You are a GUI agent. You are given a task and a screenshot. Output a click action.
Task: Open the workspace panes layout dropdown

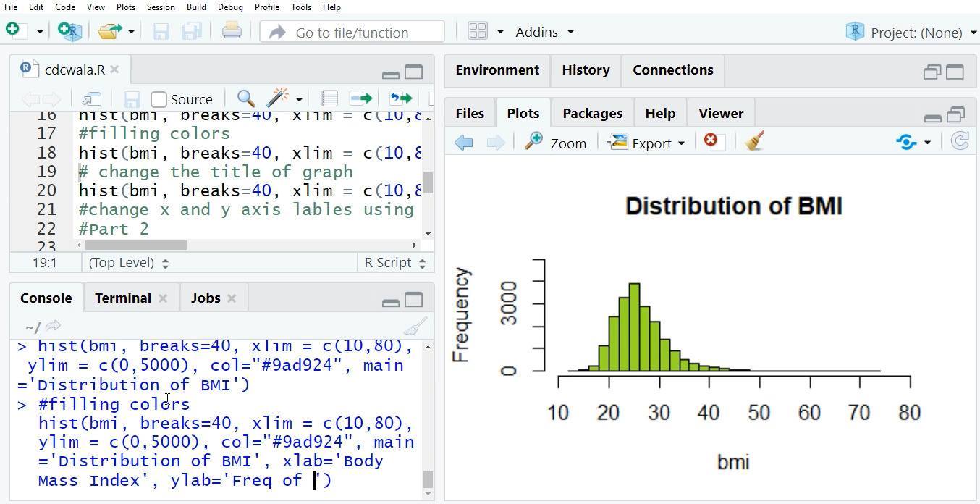[485, 31]
